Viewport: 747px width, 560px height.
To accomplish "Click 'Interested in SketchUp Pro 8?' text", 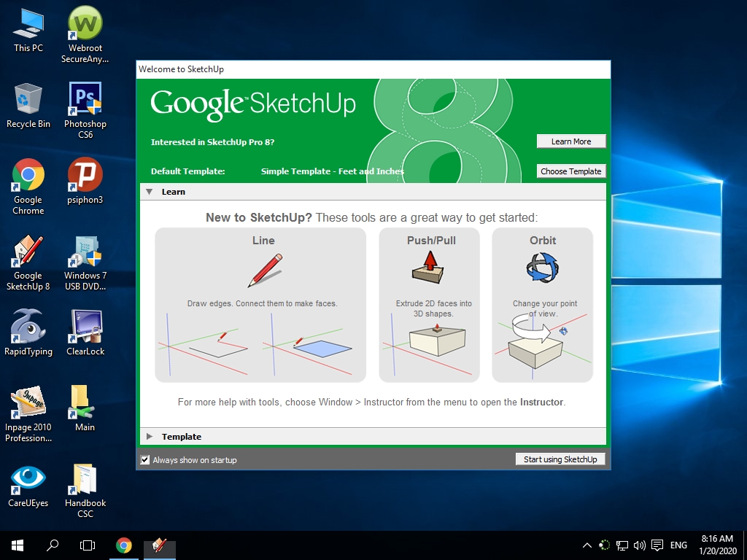I will point(212,142).
